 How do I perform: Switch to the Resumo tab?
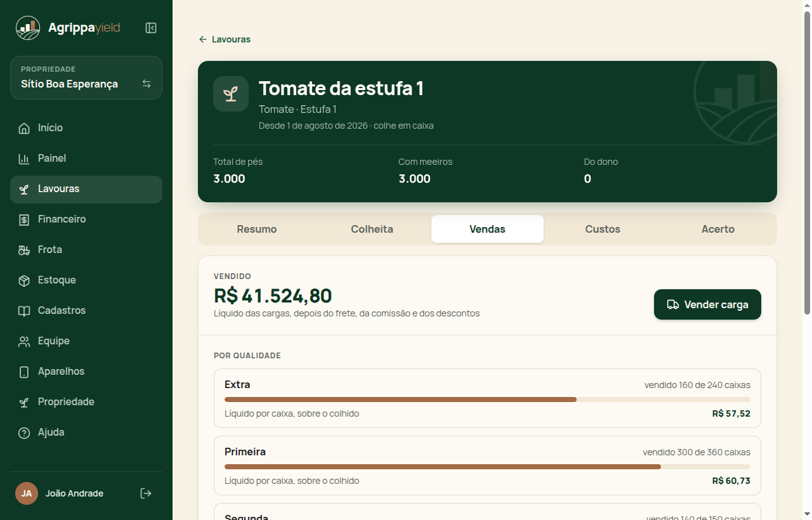coord(257,229)
